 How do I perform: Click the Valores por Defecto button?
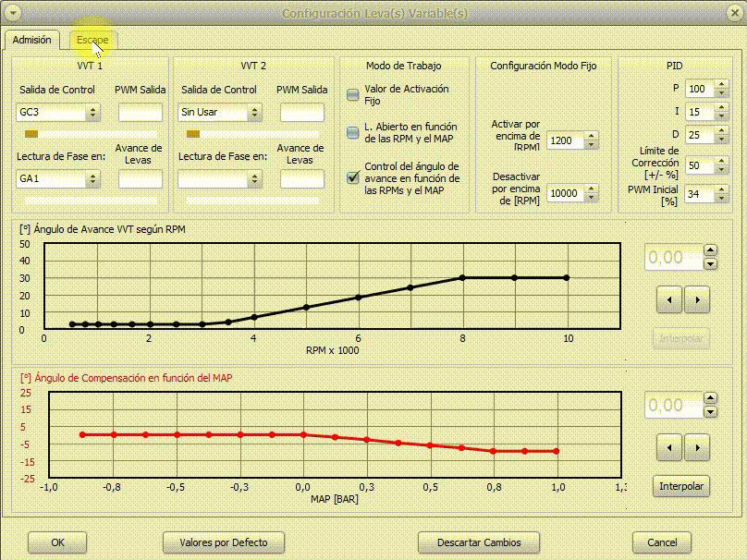pyautogui.click(x=222, y=542)
